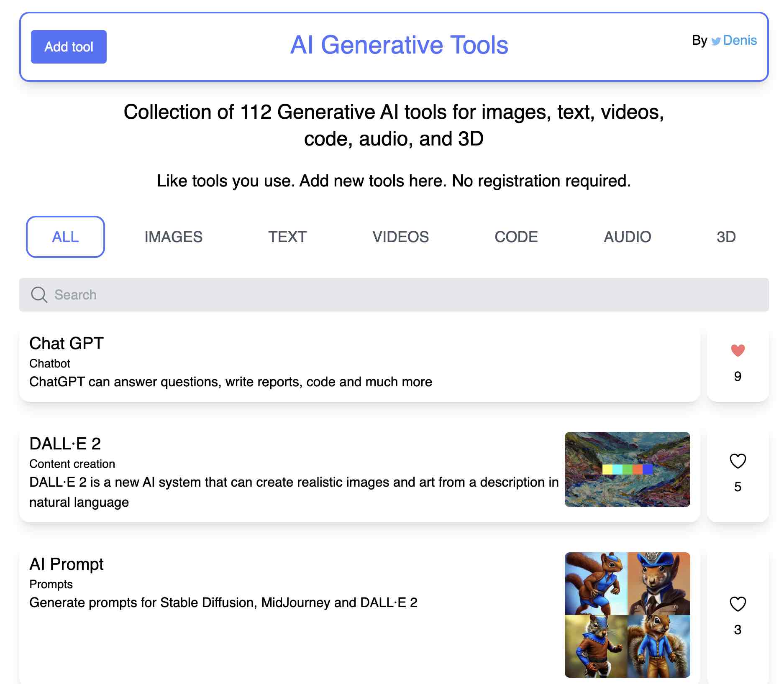Click 'Collection of 112 Generative AI tools' heading
This screenshot has width=784, height=684.
tap(394, 125)
